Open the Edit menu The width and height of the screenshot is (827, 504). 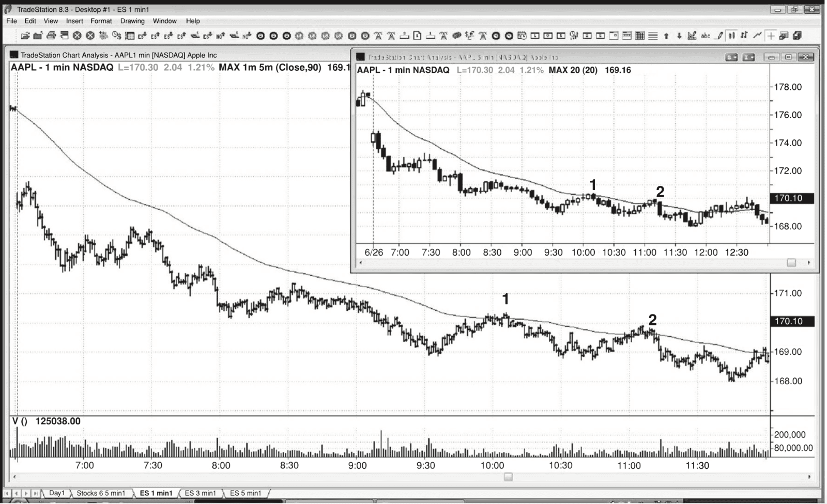point(30,21)
